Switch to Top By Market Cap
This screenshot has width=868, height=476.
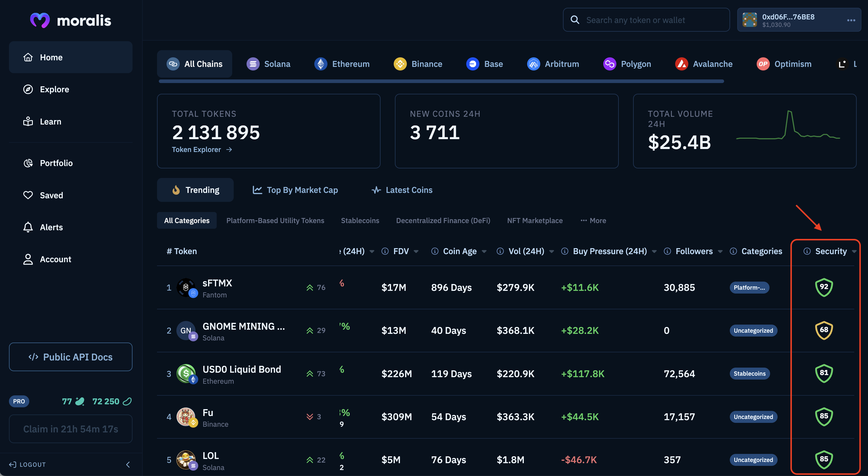(295, 190)
